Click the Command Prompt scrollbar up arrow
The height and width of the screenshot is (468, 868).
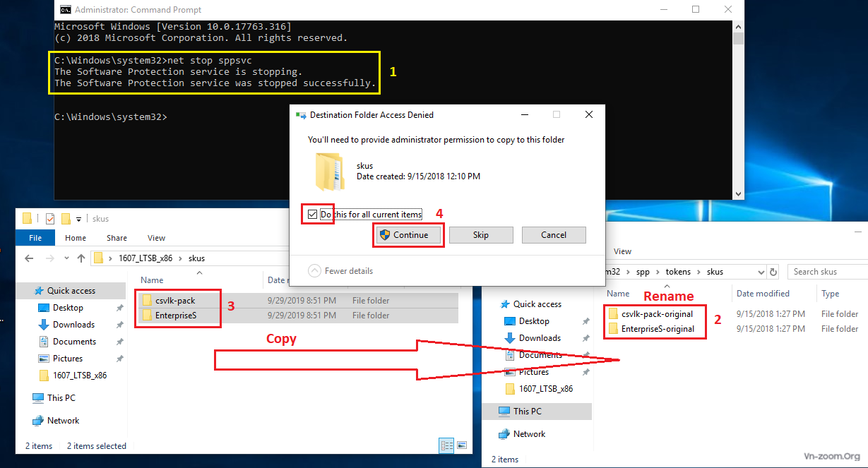click(738, 25)
